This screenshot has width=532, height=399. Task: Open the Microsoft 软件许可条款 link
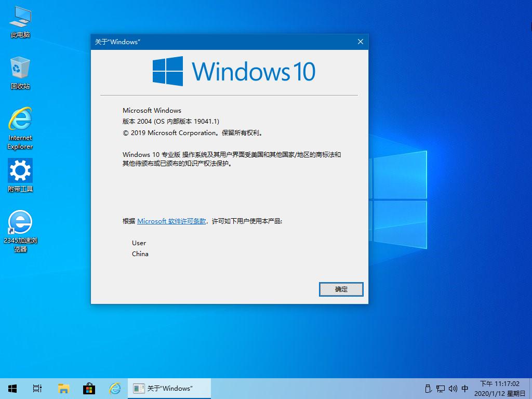pyautogui.click(x=171, y=221)
